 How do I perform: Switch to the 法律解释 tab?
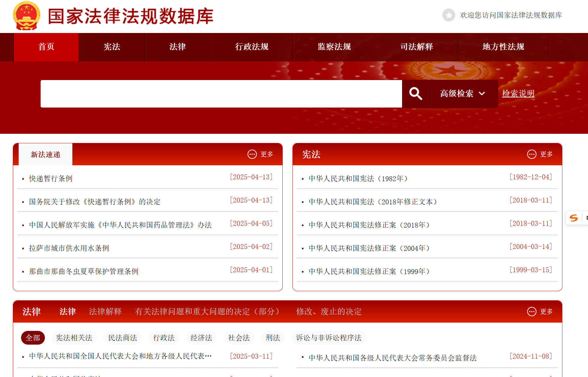[105, 312]
